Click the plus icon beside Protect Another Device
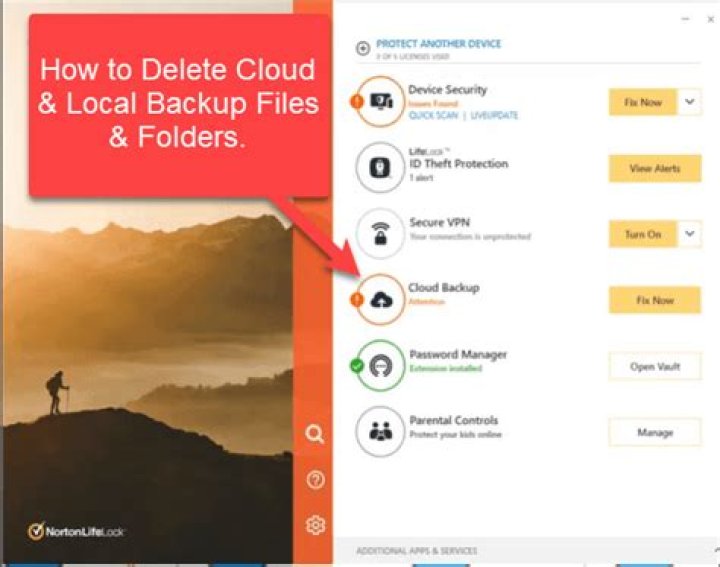 363,48
